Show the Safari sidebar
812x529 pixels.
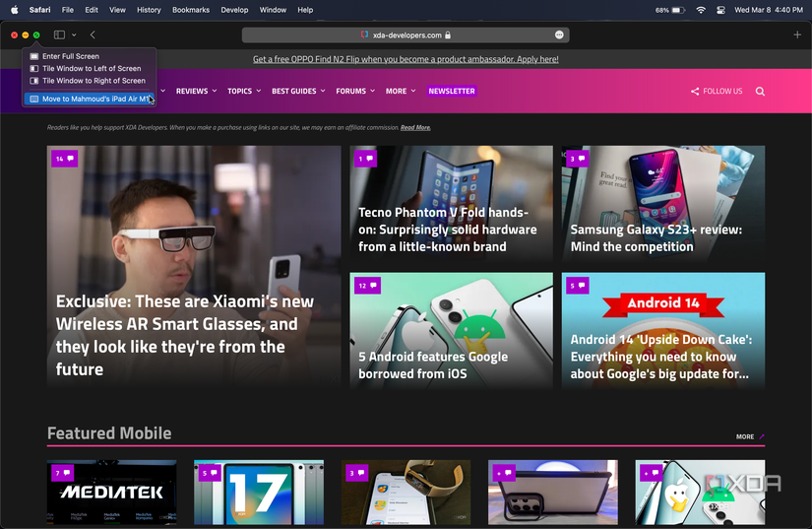(x=60, y=34)
